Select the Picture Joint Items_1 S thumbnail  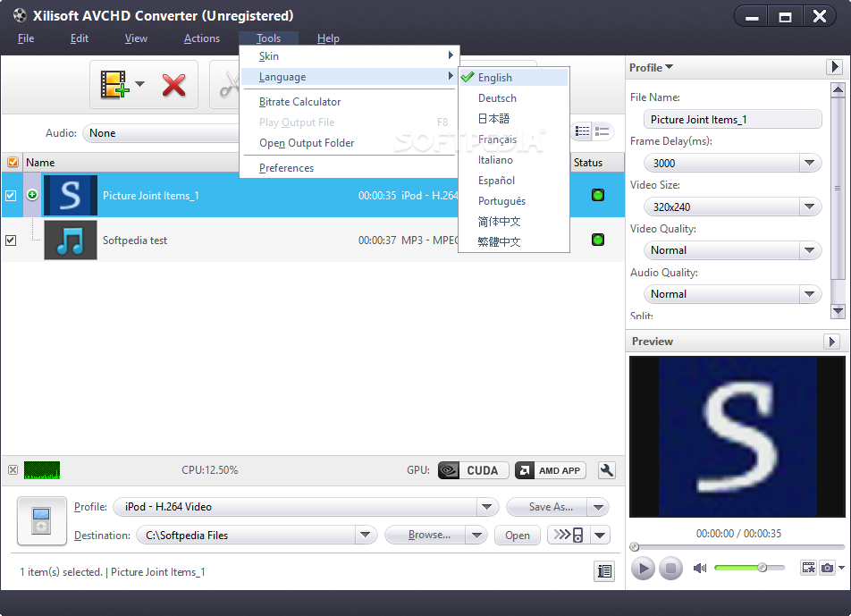pyautogui.click(x=71, y=196)
